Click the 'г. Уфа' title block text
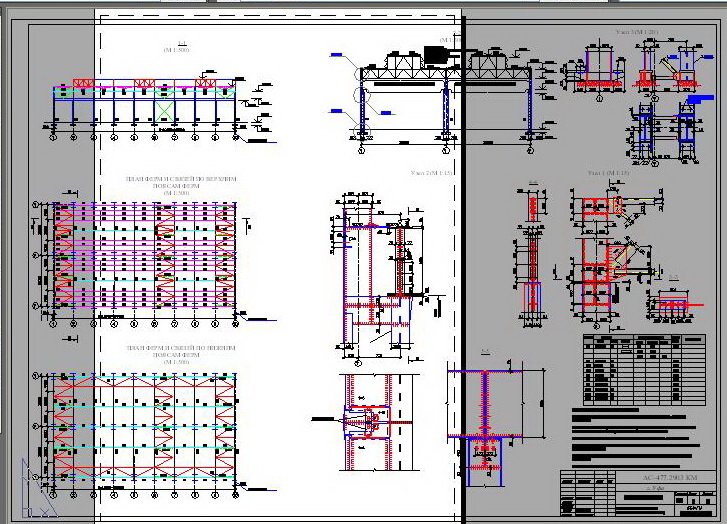 [x=655, y=487]
